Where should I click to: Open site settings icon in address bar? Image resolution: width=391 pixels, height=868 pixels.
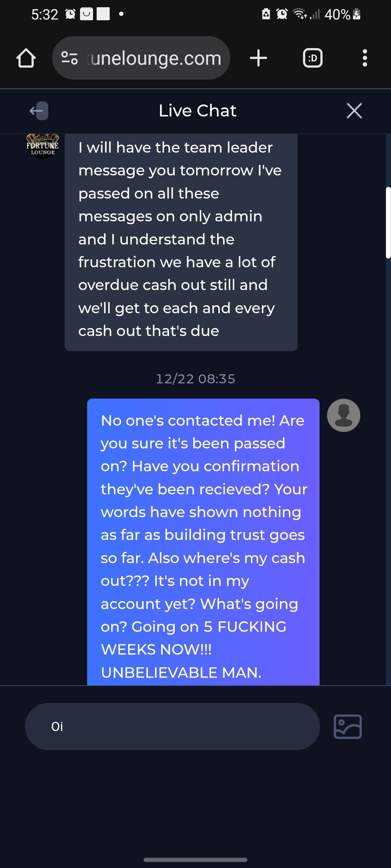tap(70, 58)
